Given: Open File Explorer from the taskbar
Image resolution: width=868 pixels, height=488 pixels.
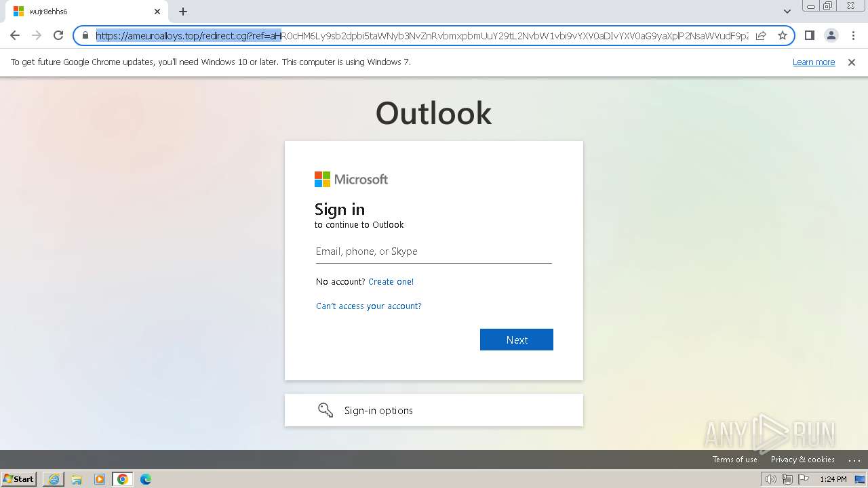Looking at the screenshot, I should (77, 479).
